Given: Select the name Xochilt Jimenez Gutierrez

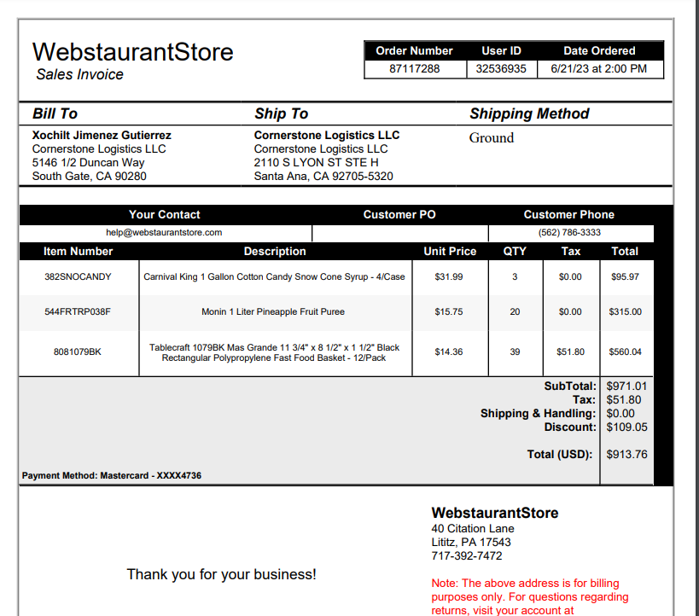Looking at the screenshot, I should [102, 135].
